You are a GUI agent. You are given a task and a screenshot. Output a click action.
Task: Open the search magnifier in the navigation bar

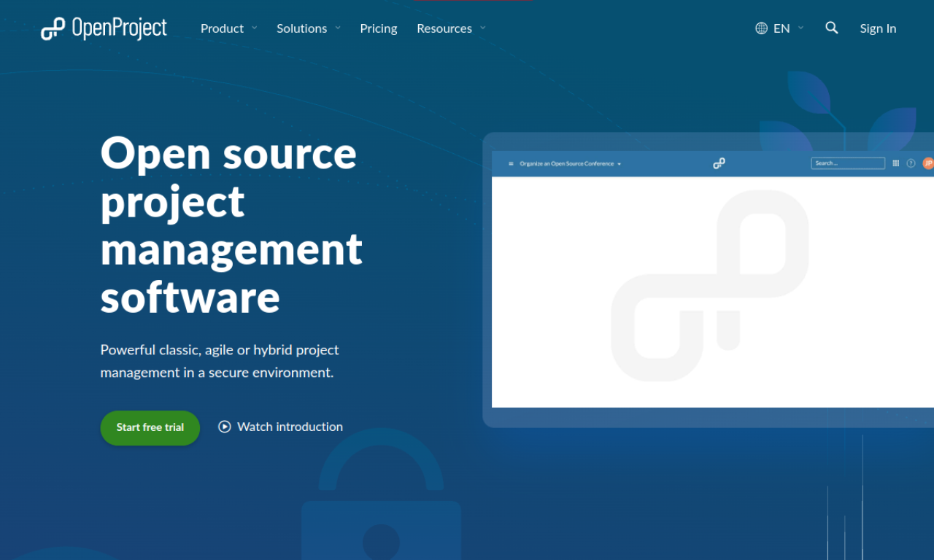832,28
